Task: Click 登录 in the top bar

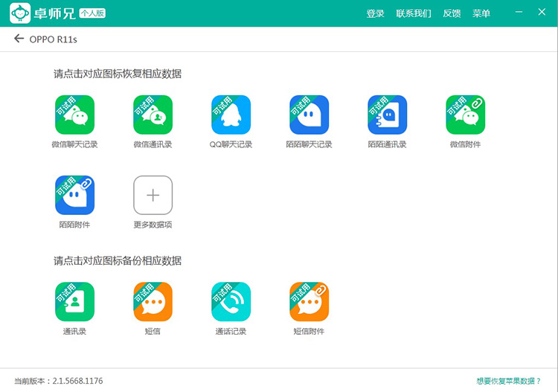Action: pos(375,13)
